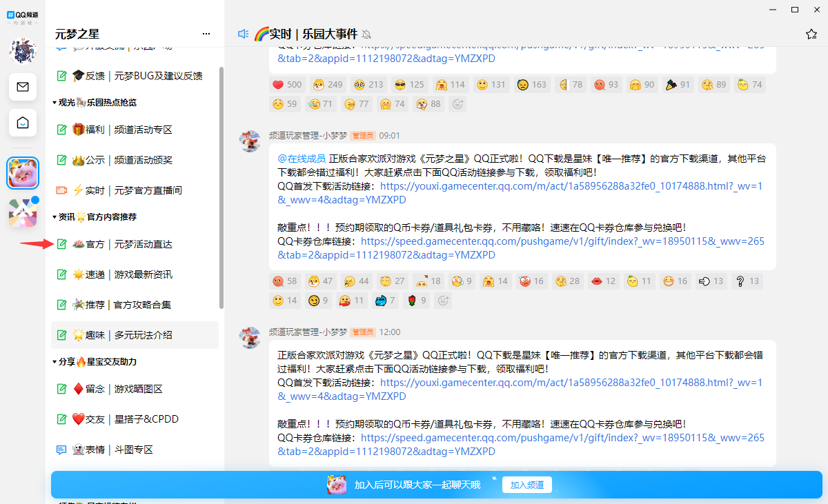Open the 反馈｜元梦BUG及建议反馈 channel
This screenshot has width=828, height=504.
(x=135, y=76)
